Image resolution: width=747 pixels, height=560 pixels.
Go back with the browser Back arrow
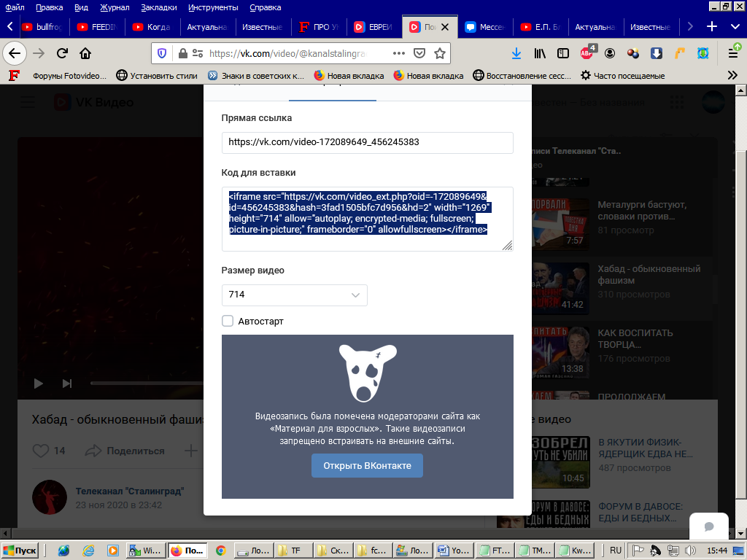[x=15, y=53]
